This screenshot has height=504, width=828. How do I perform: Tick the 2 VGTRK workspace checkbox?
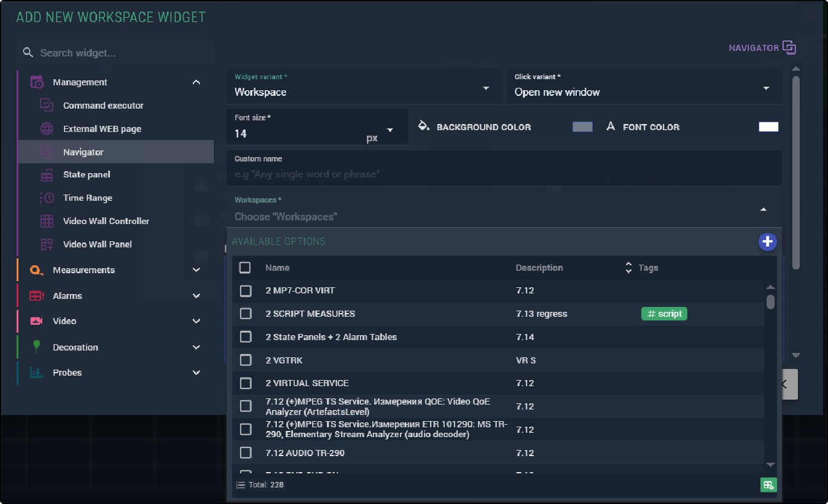coord(246,360)
